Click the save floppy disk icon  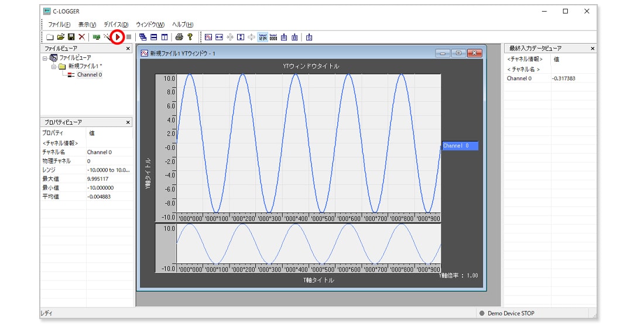pyautogui.click(x=71, y=37)
